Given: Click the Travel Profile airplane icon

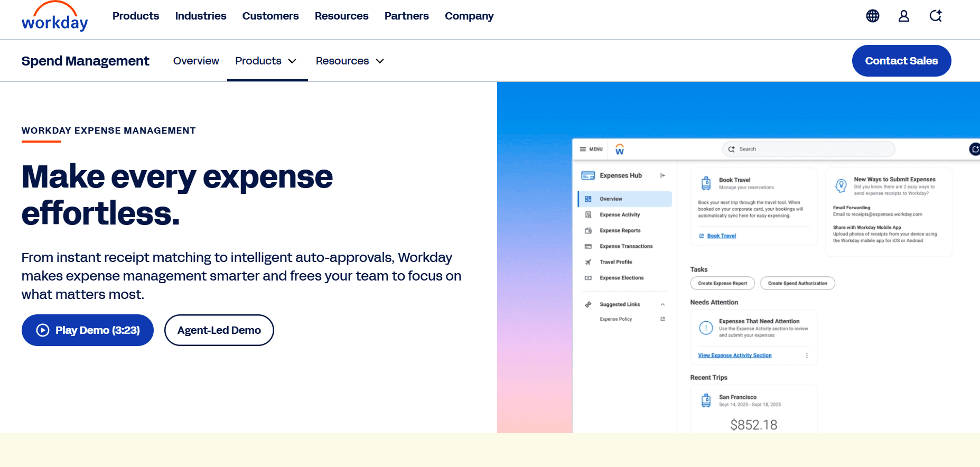Looking at the screenshot, I should coord(588,262).
